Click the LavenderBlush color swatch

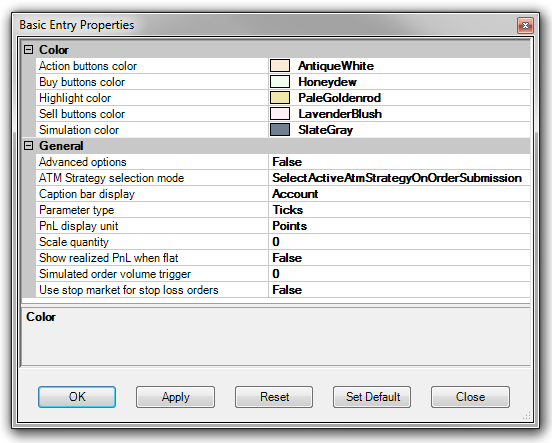[280, 114]
